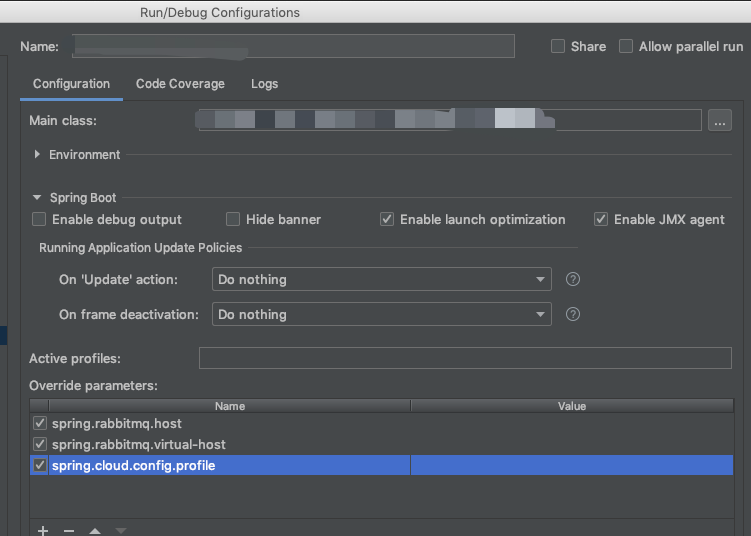Viewport: 751px width, 536px height.
Task: Click help icon beside frame deactivation dropdown
Action: [x=573, y=314]
